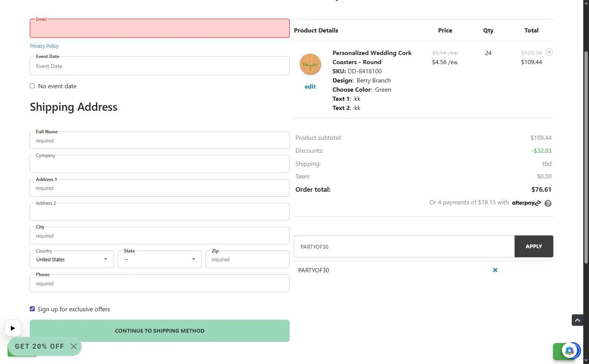Image resolution: width=589 pixels, height=364 pixels.
Task: Open the Privacy Policy link
Action: (44, 46)
